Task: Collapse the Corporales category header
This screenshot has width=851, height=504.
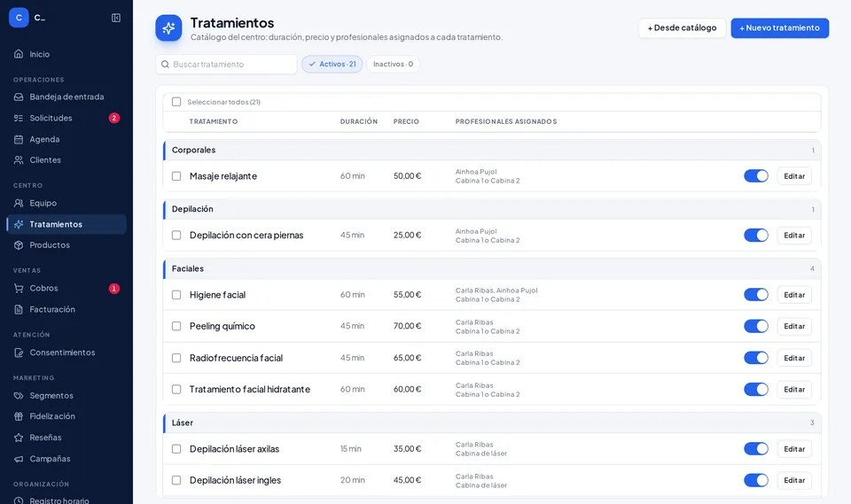Action: click(x=492, y=150)
